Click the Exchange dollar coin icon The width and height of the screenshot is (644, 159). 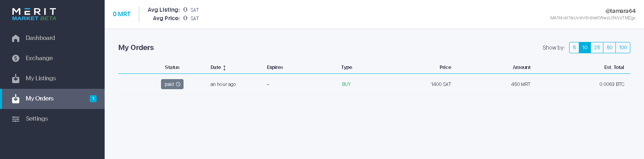16,58
